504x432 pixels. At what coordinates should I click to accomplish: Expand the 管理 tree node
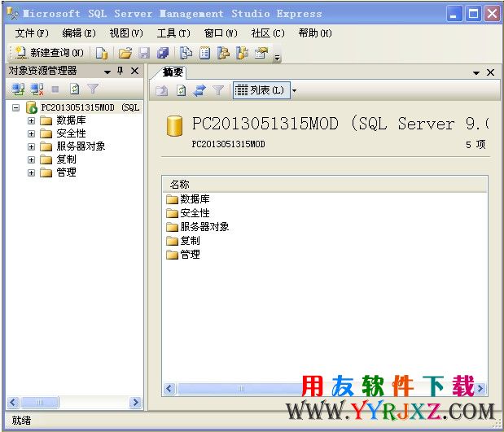point(31,172)
